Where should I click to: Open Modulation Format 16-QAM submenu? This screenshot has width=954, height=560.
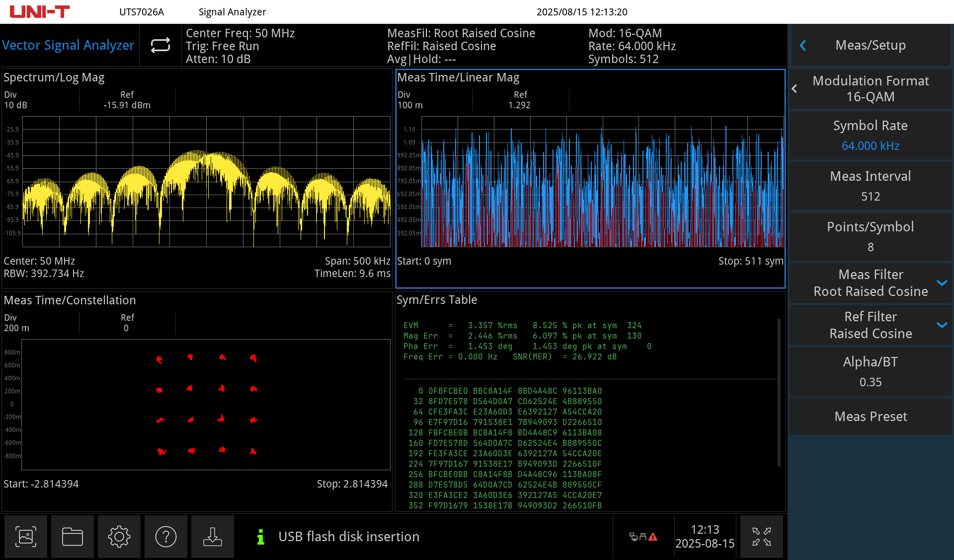click(871, 89)
